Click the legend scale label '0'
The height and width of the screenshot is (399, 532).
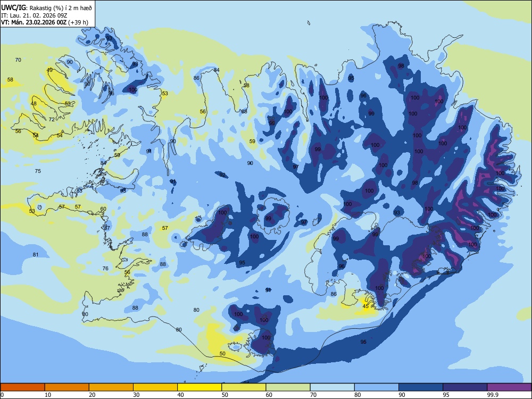tap(2, 395)
